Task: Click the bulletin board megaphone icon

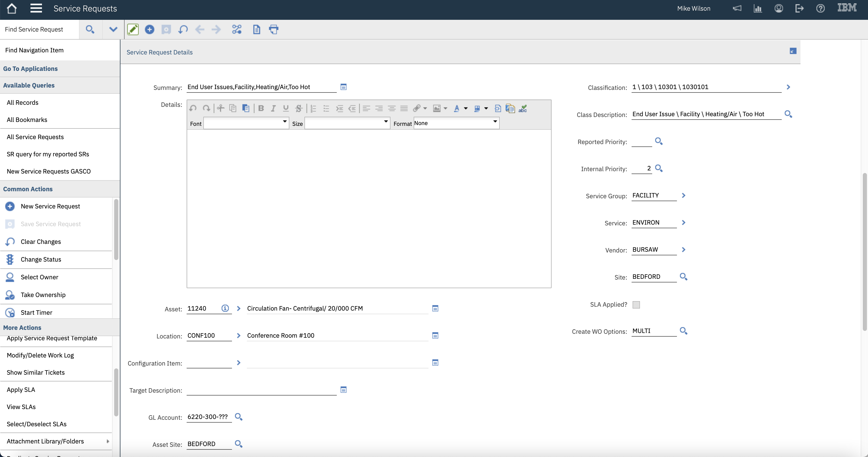Action: coord(737,8)
